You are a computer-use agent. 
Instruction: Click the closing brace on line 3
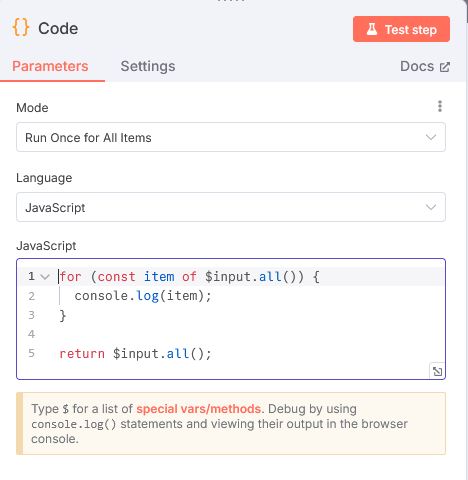click(63, 315)
